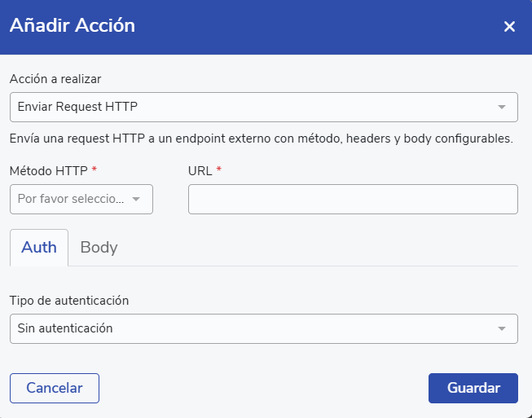Click the 'URL' field label

[x=200, y=170]
